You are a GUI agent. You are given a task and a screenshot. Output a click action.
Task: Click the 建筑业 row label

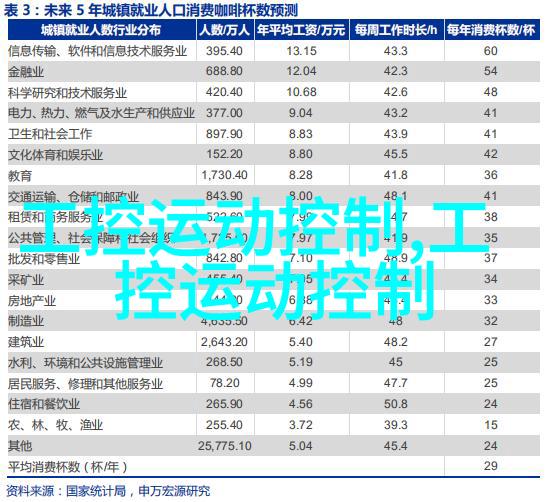26,342
